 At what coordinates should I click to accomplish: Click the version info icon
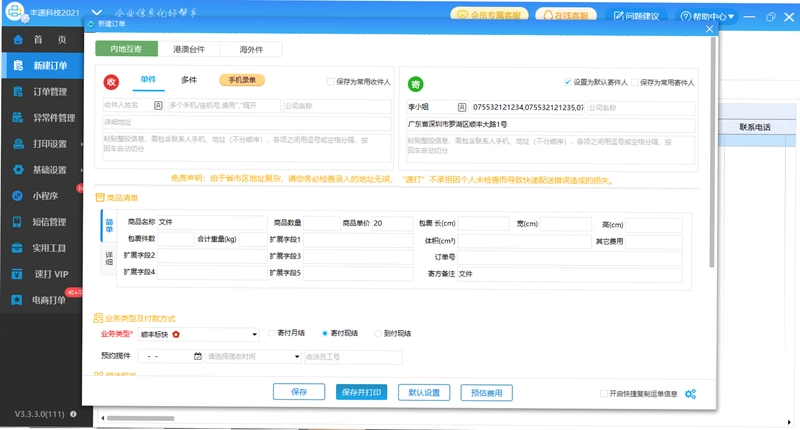[x=73, y=414]
